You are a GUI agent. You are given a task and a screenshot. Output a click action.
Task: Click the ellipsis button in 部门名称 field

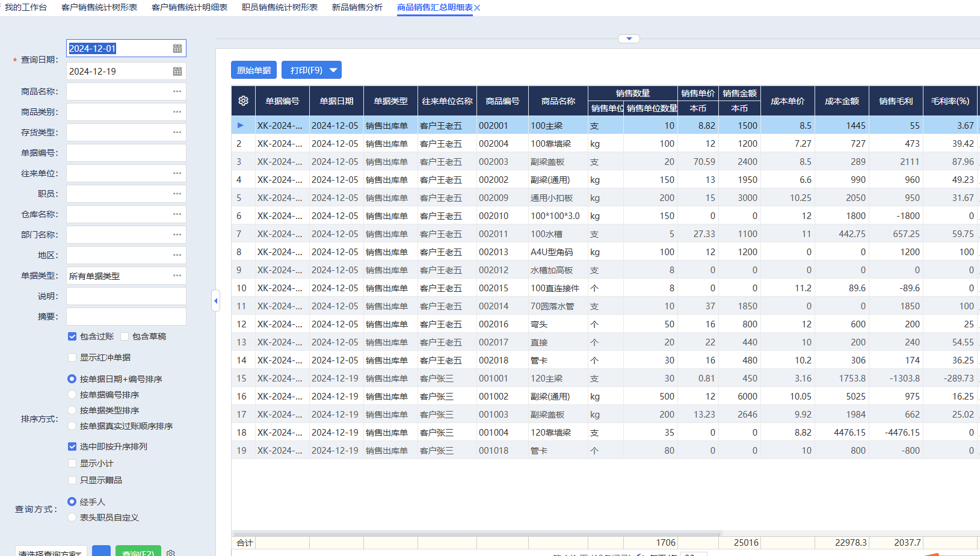[x=177, y=235]
